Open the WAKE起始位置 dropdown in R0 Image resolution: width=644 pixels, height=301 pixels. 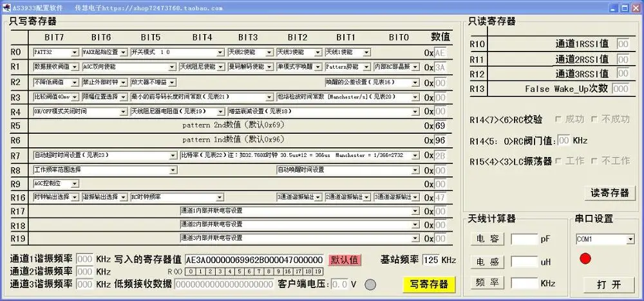click(105, 53)
